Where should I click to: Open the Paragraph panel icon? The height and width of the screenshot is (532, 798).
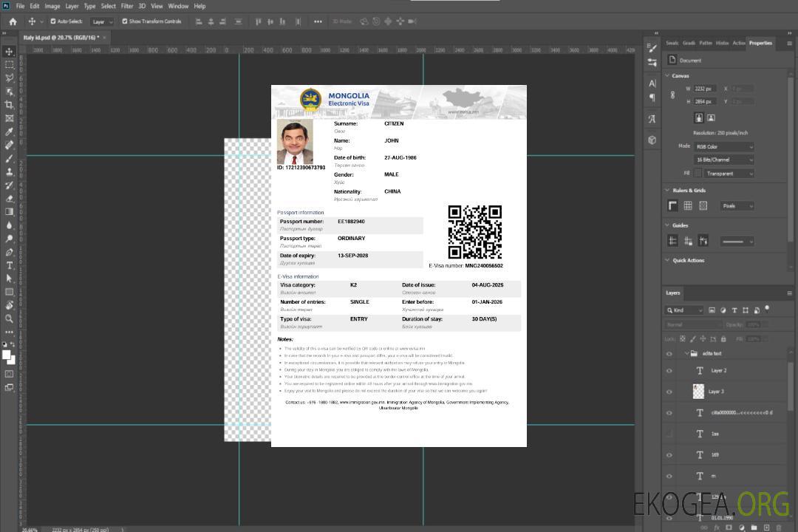pos(652,98)
